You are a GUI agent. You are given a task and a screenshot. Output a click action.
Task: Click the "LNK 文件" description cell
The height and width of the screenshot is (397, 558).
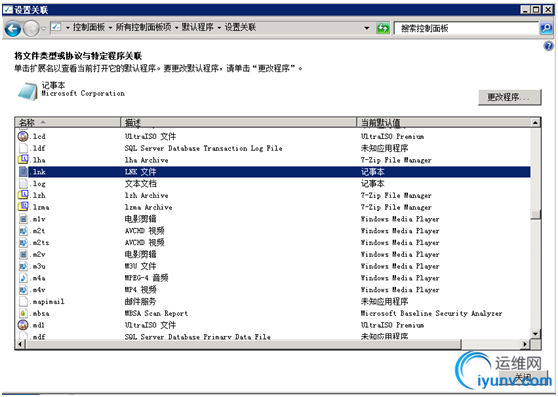[141, 171]
